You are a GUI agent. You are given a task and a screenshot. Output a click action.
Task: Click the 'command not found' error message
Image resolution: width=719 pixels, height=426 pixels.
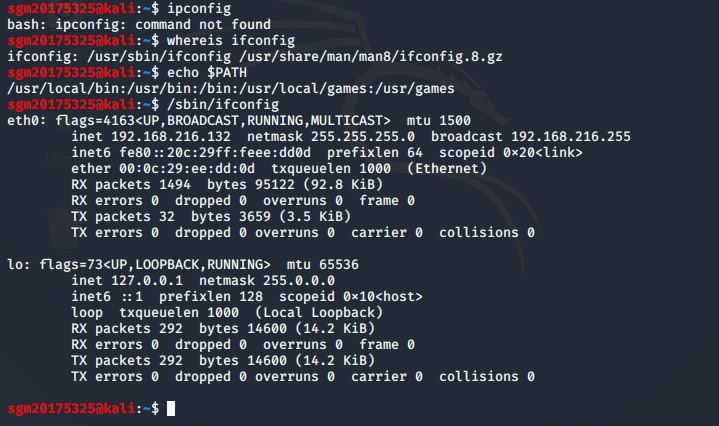203,24
